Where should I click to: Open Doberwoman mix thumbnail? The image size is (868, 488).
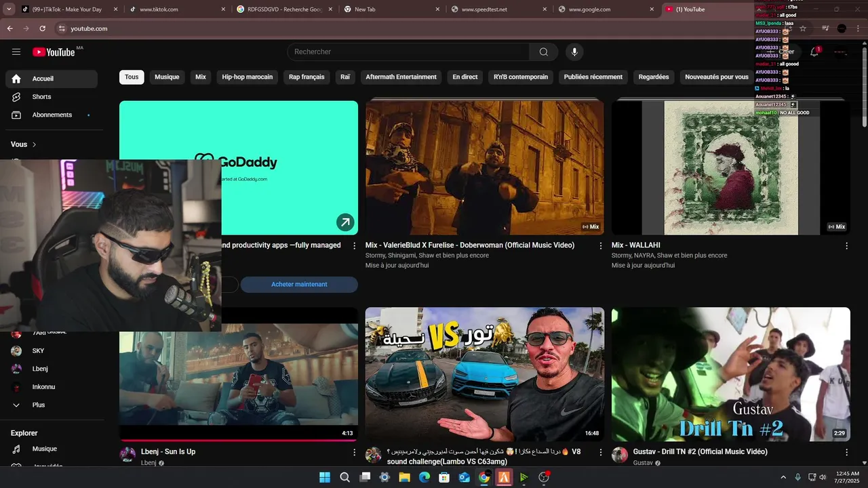point(485,168)
